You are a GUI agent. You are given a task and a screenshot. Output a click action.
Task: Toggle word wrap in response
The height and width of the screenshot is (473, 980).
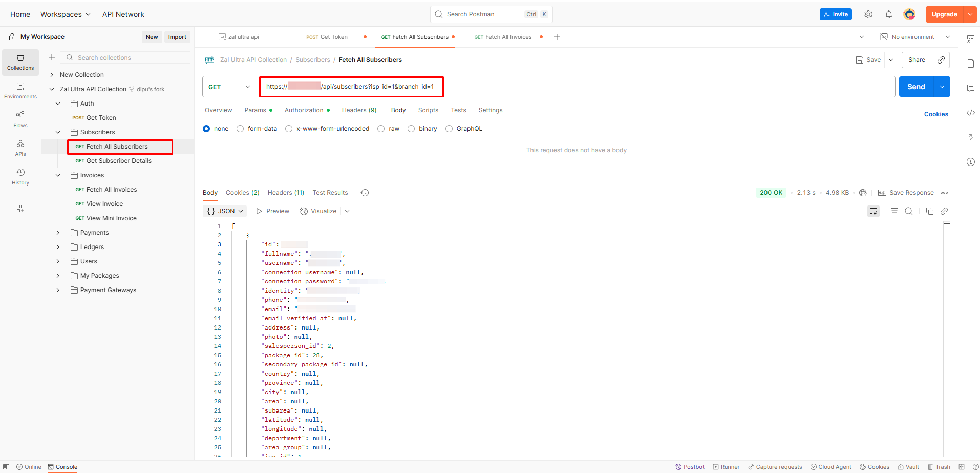874,211
